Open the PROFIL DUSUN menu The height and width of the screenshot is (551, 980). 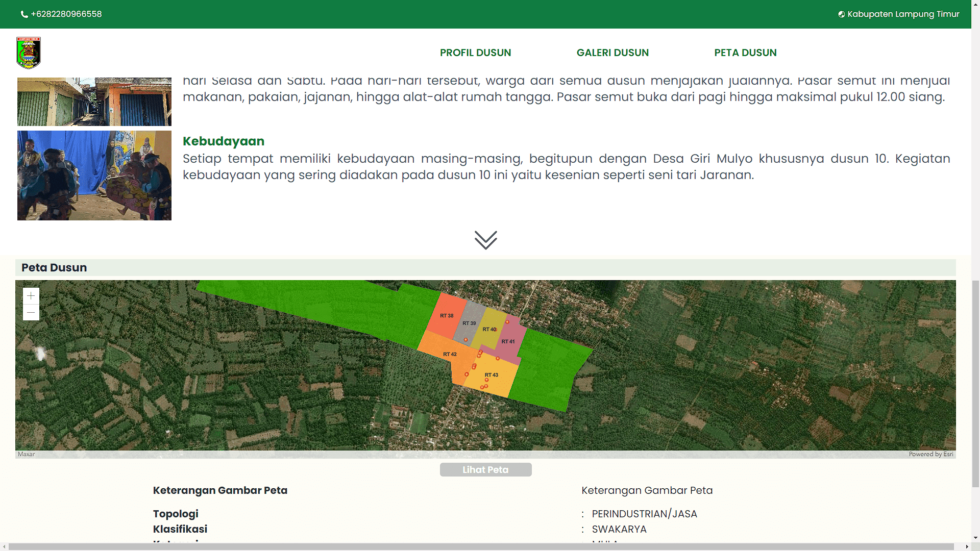[475, 53]
